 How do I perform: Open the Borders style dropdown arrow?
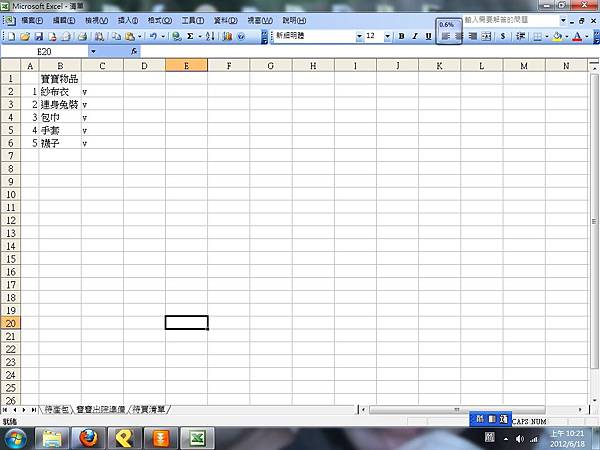pos(546,36)
